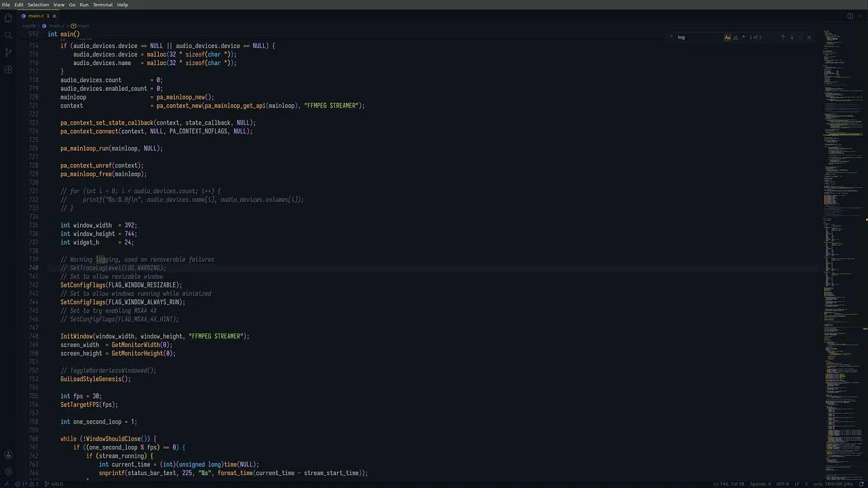Screen dimensions: 868x488
Task: Click the audio_devices.enabled_count = 0; line
Action: point(111,89)
